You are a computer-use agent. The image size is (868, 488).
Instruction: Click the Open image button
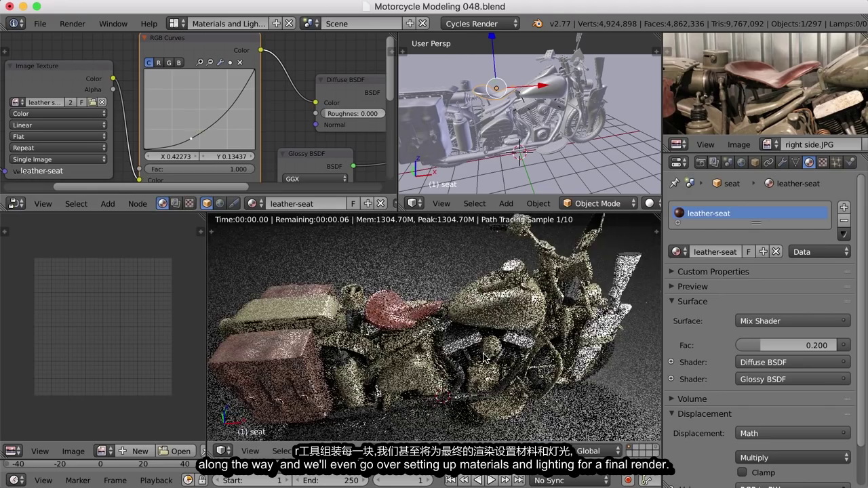point(174,451)
